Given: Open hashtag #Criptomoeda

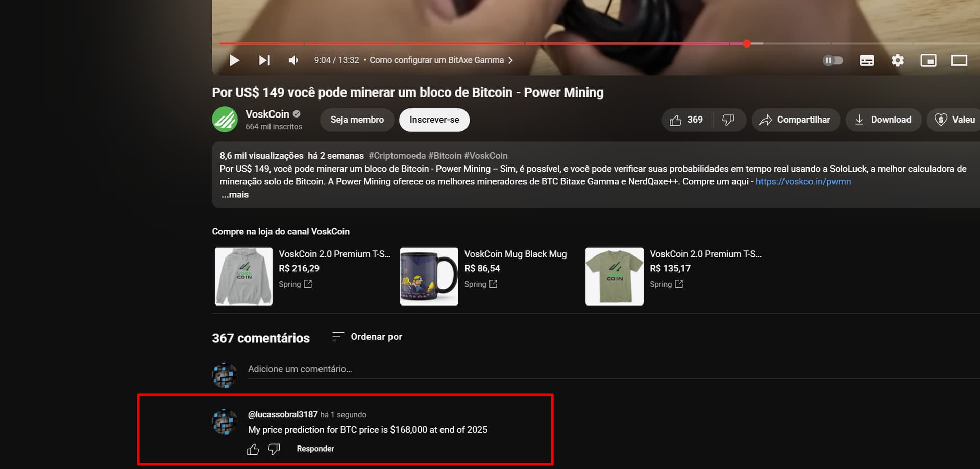Looking at the screenshot, I should [397, 156].
